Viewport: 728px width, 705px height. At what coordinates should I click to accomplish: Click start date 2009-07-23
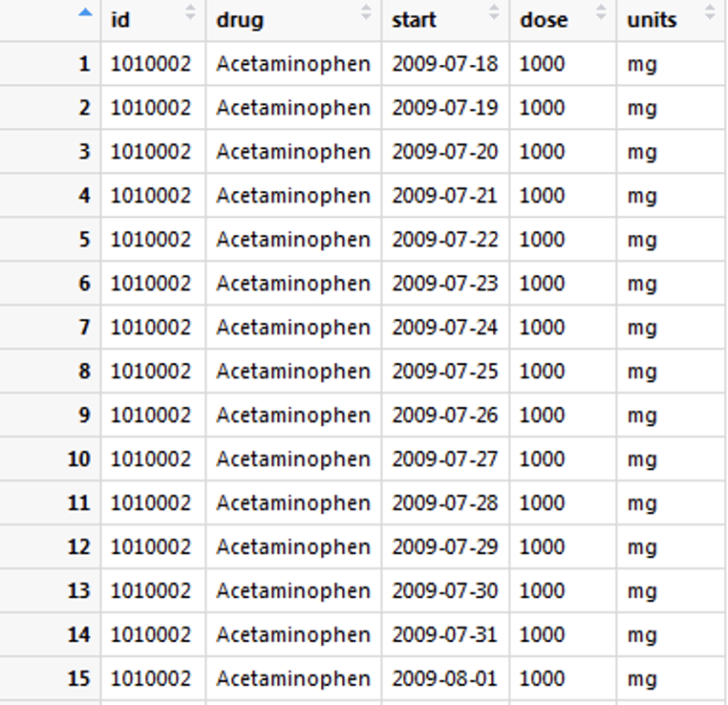tap(445, 284)
